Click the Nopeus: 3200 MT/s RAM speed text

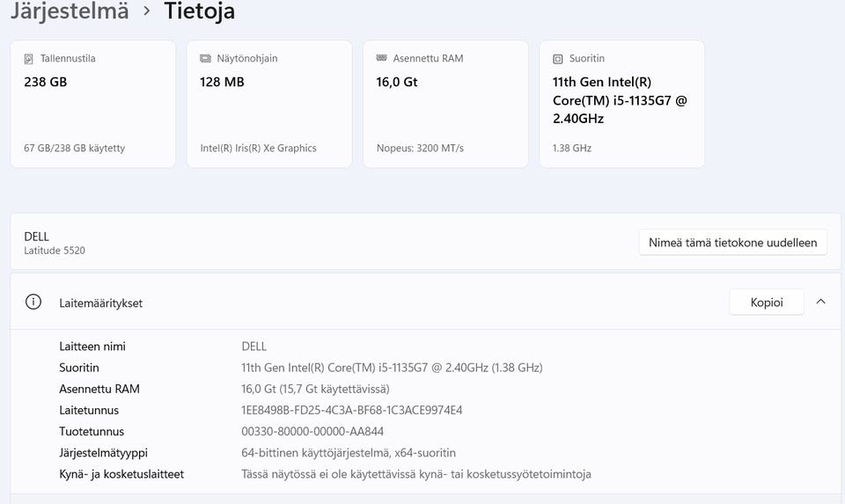click(420, 148)
